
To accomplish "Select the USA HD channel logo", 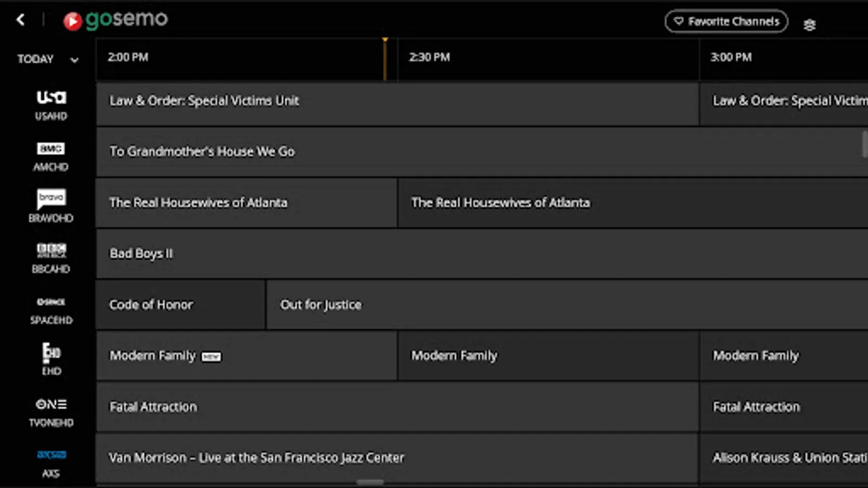I will (51, 98).
